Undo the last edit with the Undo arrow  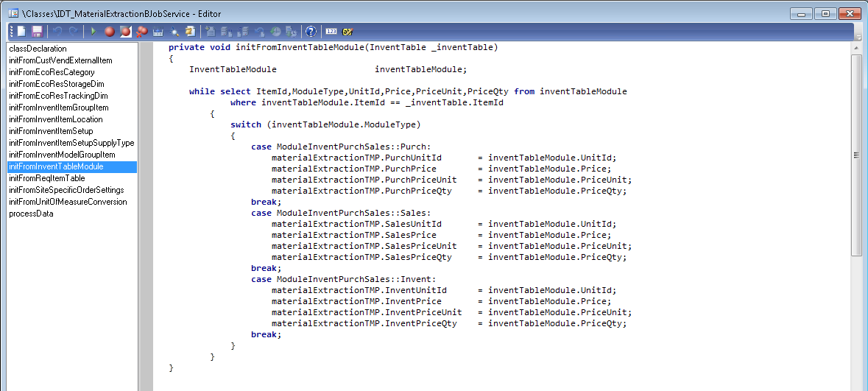[x=57, y=32]
